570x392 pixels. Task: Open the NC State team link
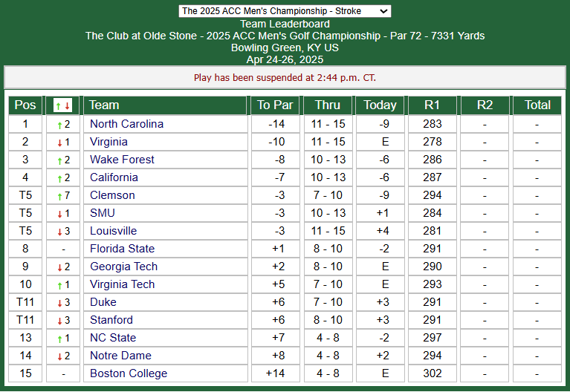tap(113, 338)
